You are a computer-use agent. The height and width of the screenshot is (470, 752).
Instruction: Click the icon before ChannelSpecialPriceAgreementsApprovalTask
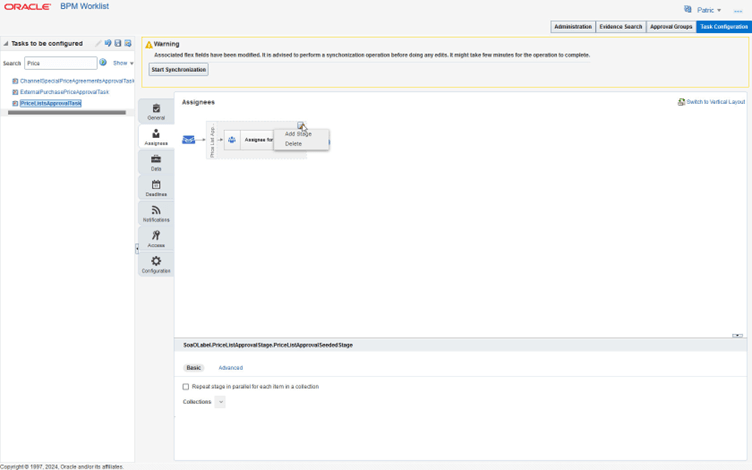15,81
